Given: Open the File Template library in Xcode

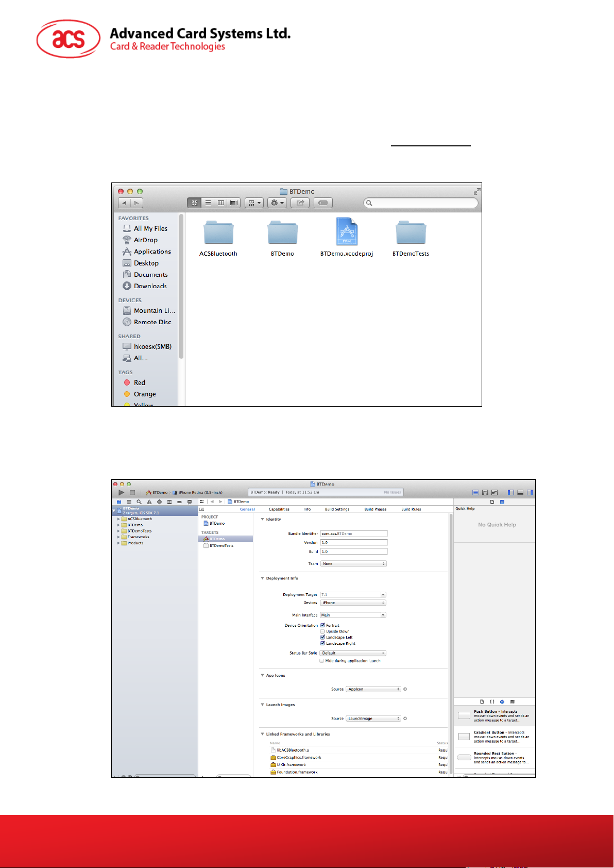Looking at the screenshot, I should pyautogui.click(x=482, y=702).
